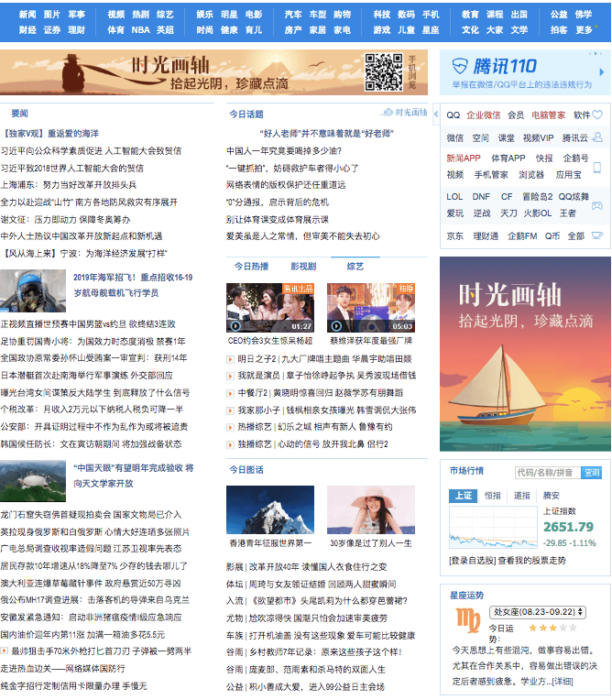Open the 今日话题 section heading
Viewport: 612px width, 700px height.
coord(246,115)
